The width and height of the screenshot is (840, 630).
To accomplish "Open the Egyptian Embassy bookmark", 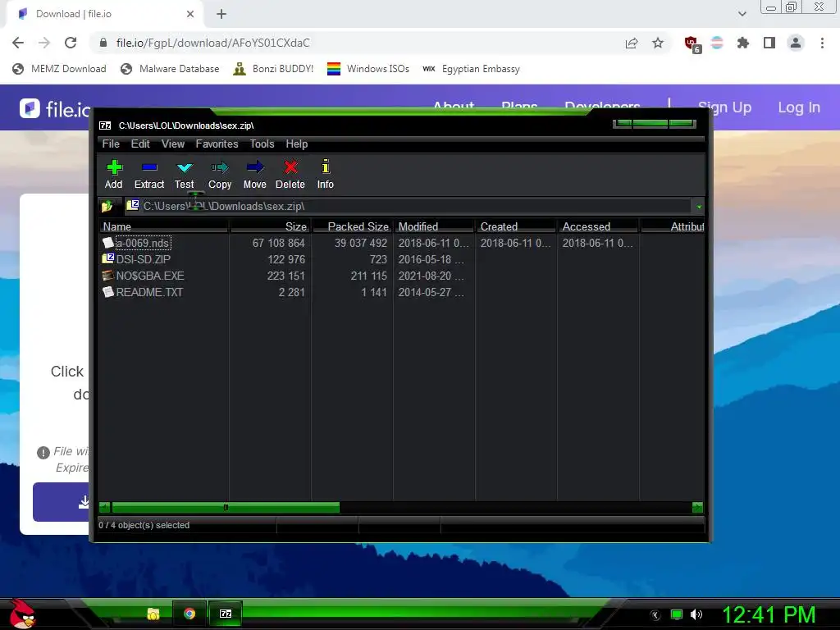I will (x=472, y=69).
